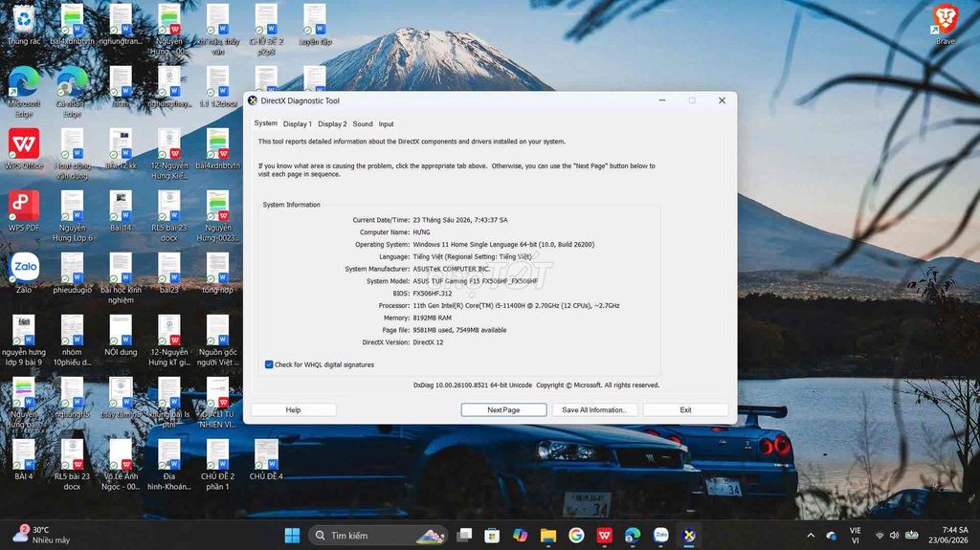Open Google Chrome from the taskbar

576,536
